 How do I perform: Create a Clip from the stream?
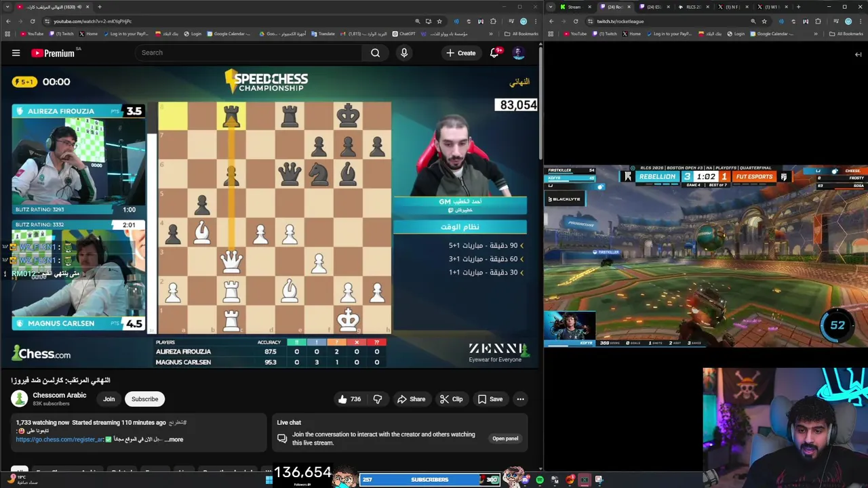451,399
